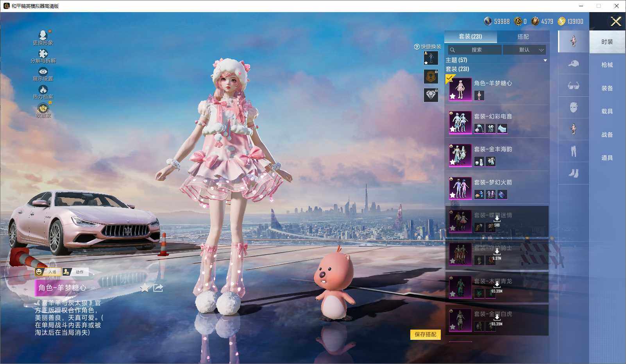
Task: Click third piece icon of 套装-幻彩电音
Action: [502, 128]
